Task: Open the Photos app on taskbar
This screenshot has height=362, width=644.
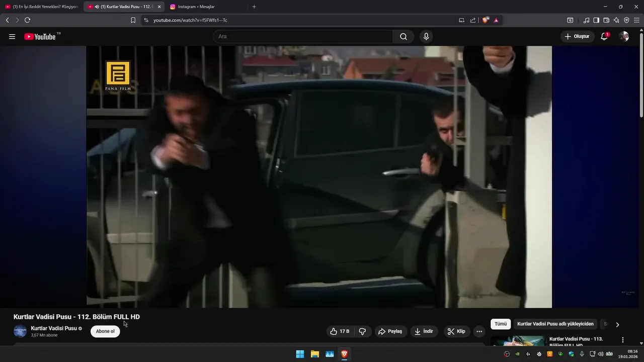Action: click(x=330, y=354)
